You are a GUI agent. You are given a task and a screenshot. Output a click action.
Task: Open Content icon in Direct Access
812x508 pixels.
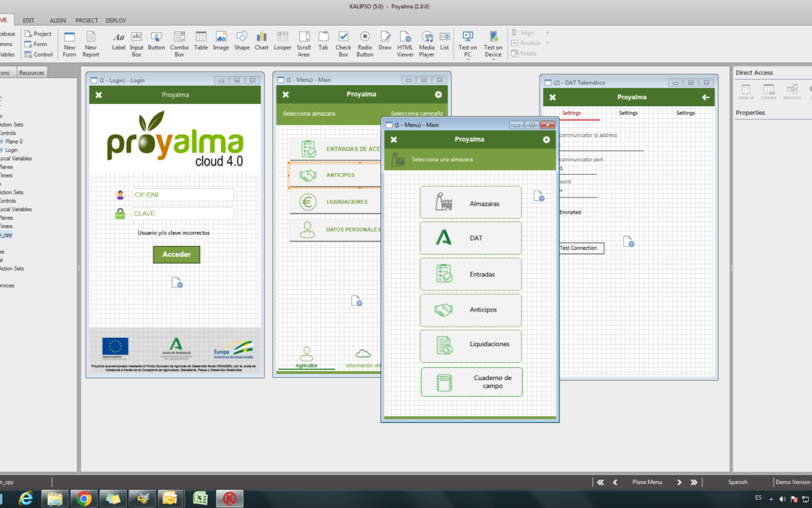768,92
